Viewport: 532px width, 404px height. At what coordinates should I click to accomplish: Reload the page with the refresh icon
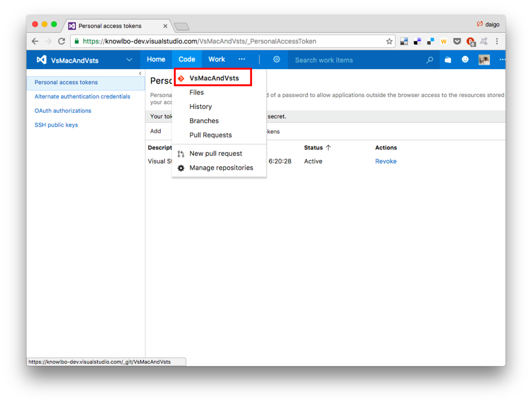pos(61,42)
